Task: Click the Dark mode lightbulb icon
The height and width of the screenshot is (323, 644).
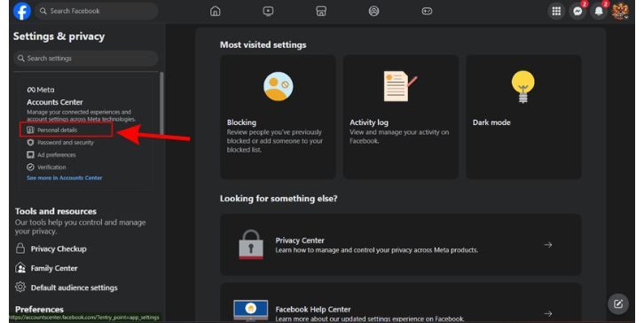Action: point(522,87)
